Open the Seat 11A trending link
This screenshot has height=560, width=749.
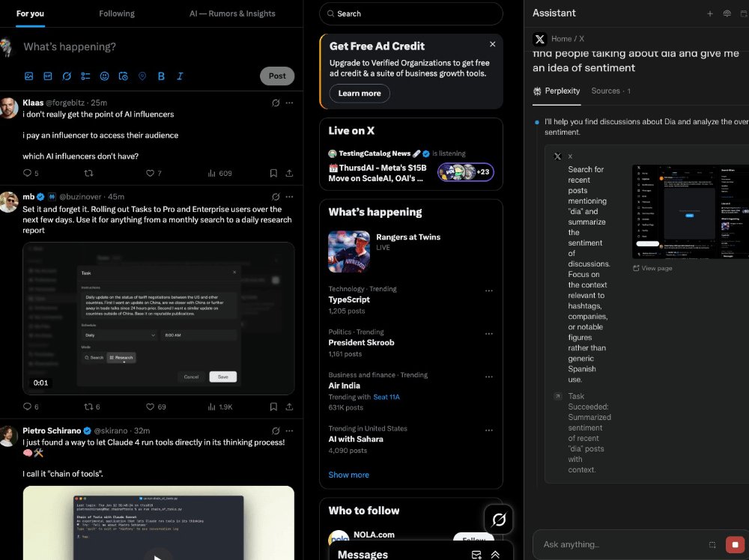coord(386,397)
